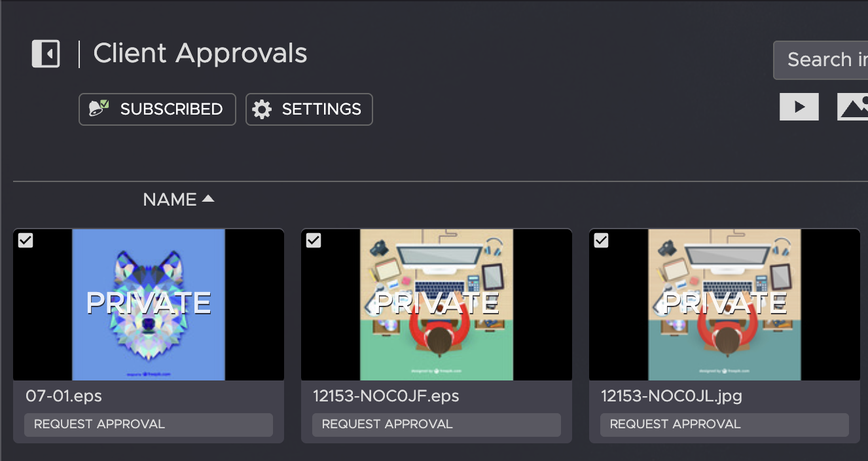Request approval for 12153-NOC0JF.eps
This screenshot has width=868, height=461.
point(437,424)
